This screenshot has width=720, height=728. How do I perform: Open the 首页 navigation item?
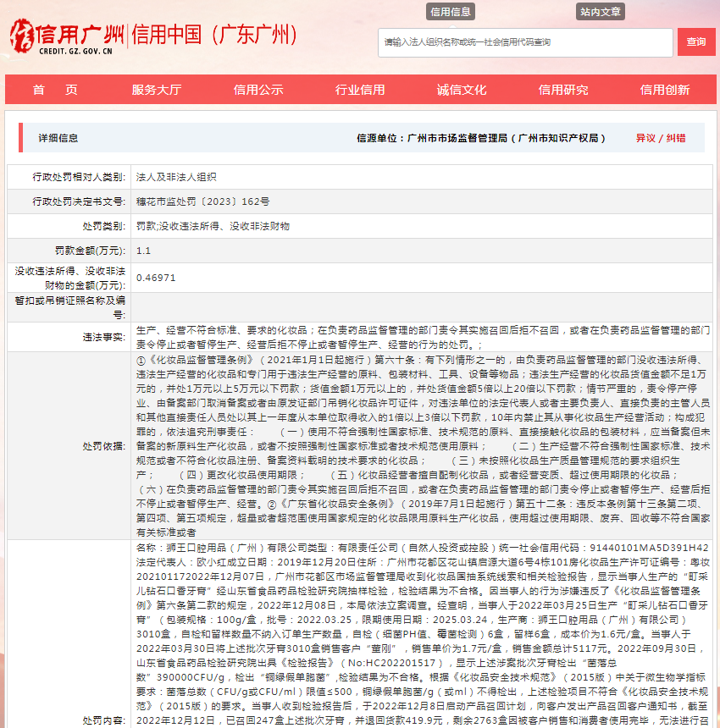[x=55, y=89]
